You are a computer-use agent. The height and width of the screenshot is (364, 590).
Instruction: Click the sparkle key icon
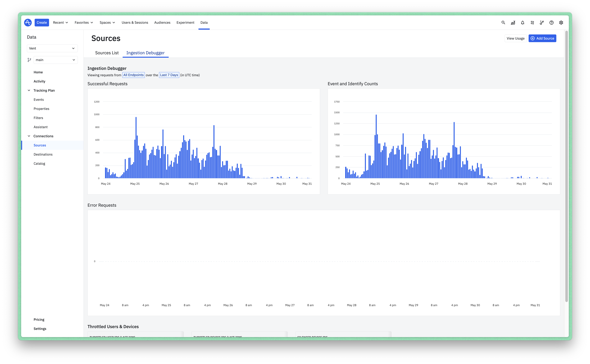(542, 23)
